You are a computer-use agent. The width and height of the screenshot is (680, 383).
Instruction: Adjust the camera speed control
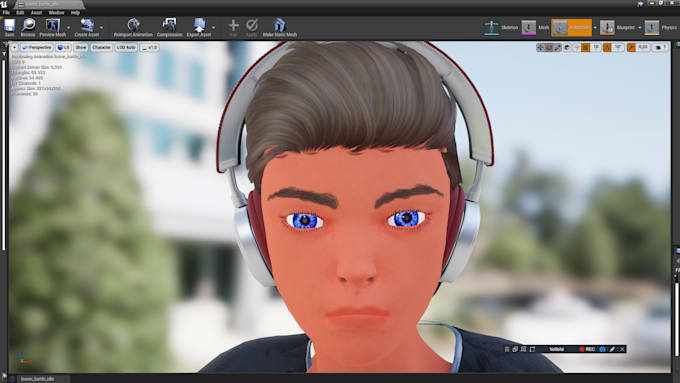(661, 47)
